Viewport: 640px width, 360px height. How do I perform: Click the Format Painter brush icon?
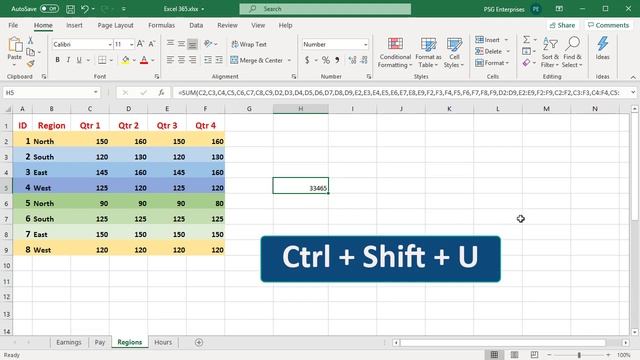[x=30, y=63]
